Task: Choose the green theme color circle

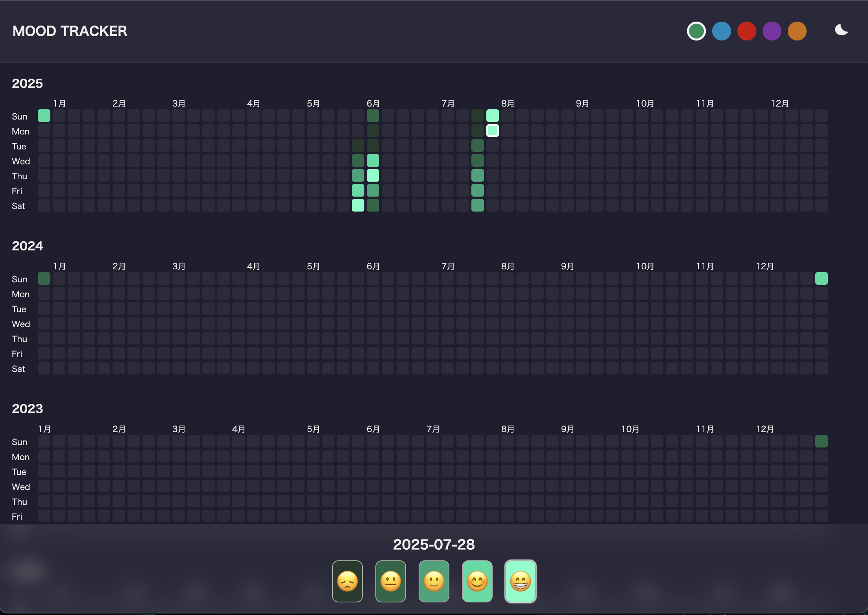Action: [696, 31]
